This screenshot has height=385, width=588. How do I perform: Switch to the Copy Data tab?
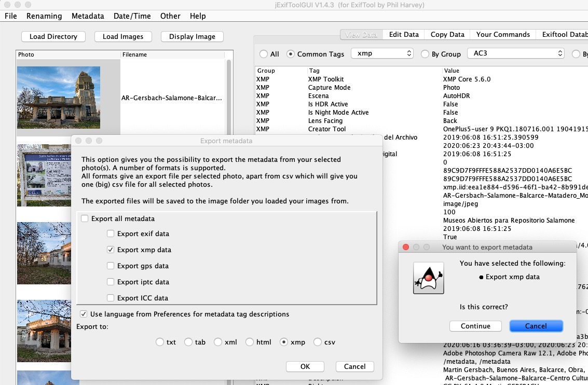click(446, 34)
